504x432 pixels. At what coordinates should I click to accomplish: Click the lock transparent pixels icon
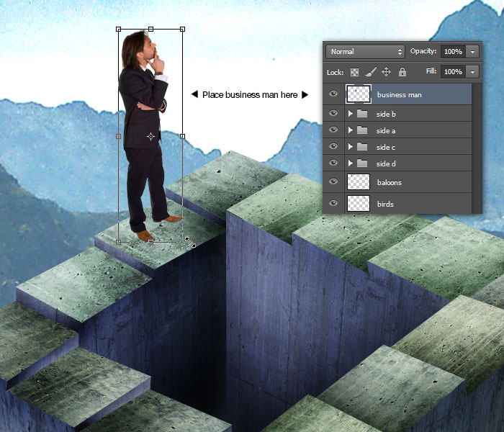click(354, 72)
